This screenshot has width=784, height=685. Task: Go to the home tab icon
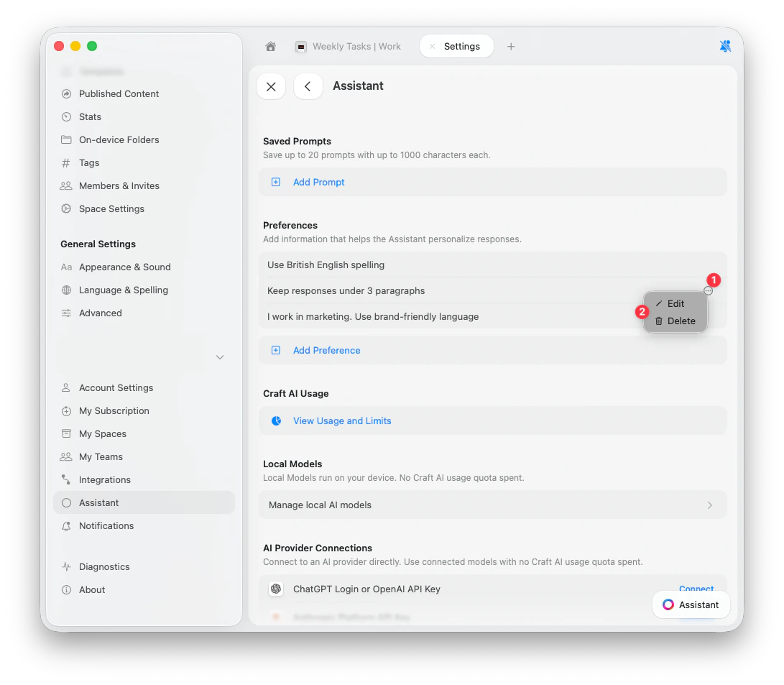pyautogui.click(x=270, y=47)
